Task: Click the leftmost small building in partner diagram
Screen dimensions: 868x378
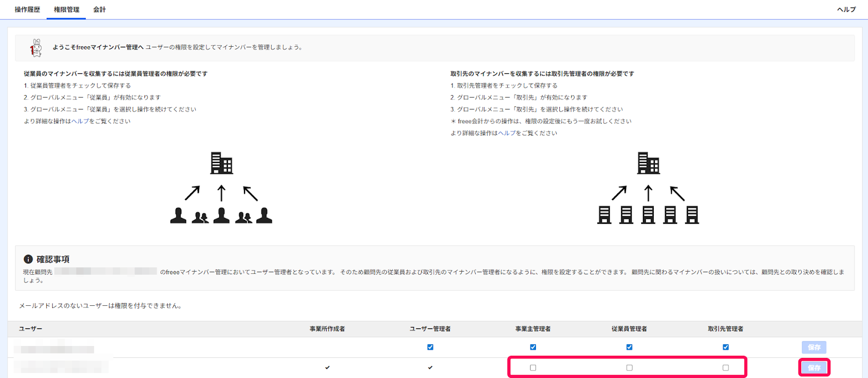Action: click(x=604, y=215)
